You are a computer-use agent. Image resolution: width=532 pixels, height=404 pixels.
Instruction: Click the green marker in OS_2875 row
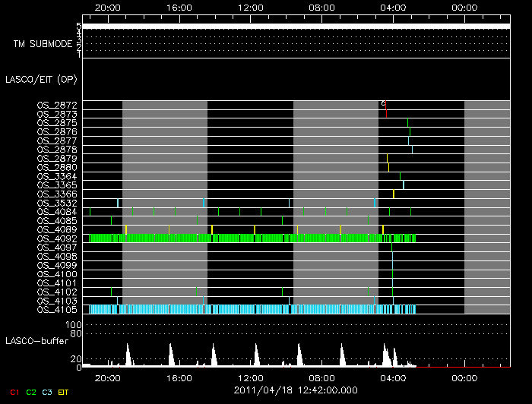coord(407,123)
